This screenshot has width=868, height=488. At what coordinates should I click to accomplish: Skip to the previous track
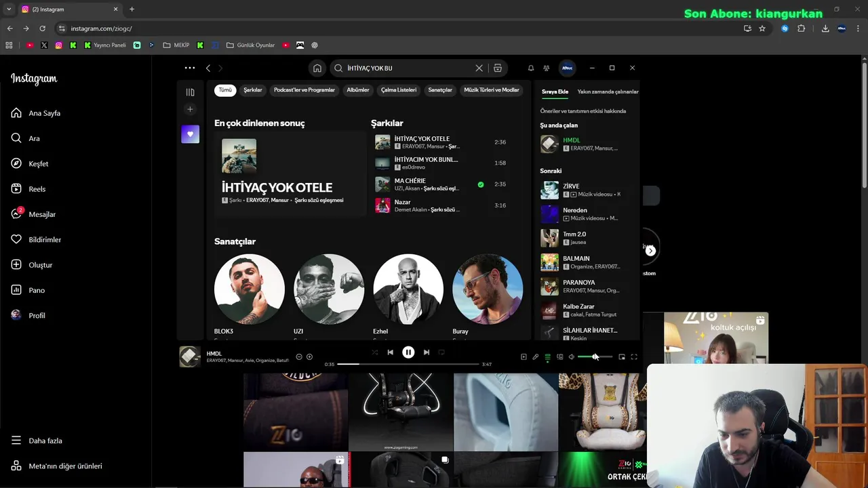[390, 352]
